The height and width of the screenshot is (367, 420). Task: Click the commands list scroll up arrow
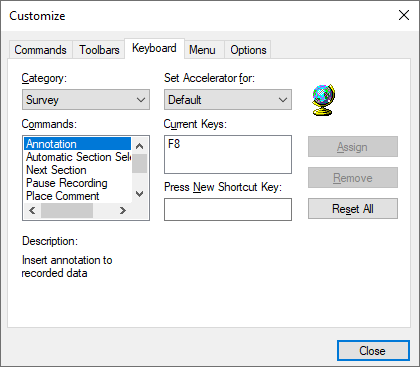pos(140,146)
